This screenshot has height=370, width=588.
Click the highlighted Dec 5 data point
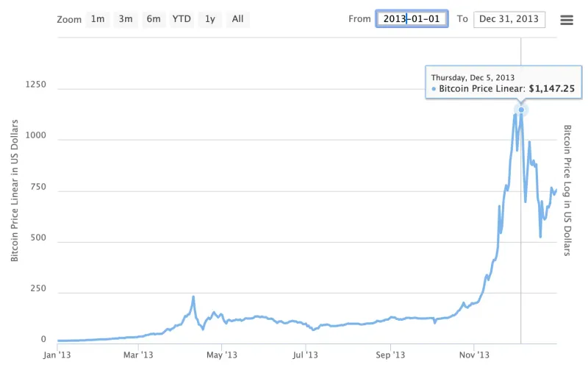click(x=521, y=110)
